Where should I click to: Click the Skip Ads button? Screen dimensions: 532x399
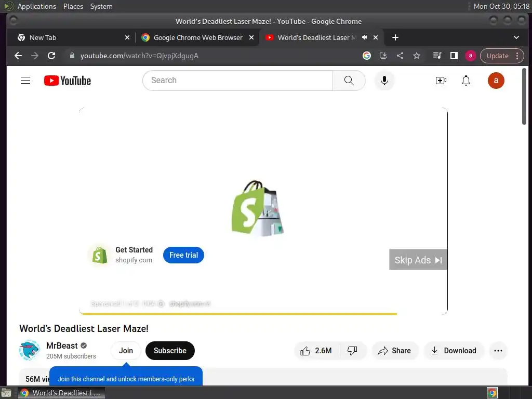418,260
